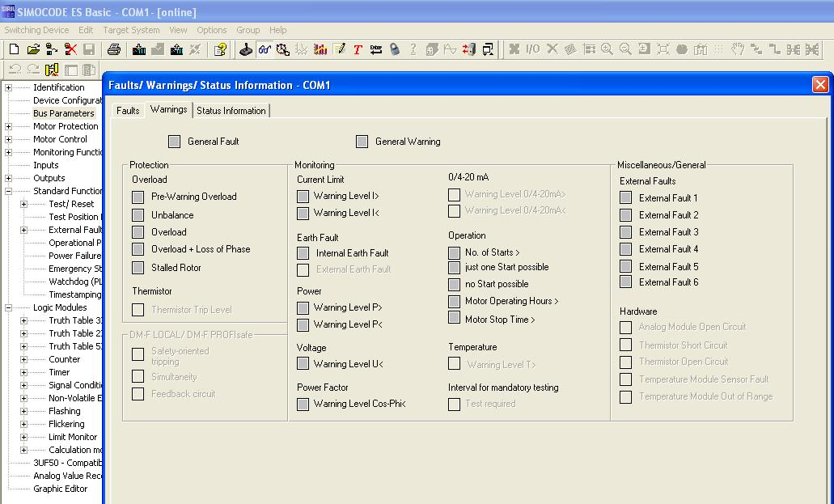The image size is (834, 504).
Task: Click the Stalled Rotor checkbox
Action: pyautogui.click(x=138, y=268)
